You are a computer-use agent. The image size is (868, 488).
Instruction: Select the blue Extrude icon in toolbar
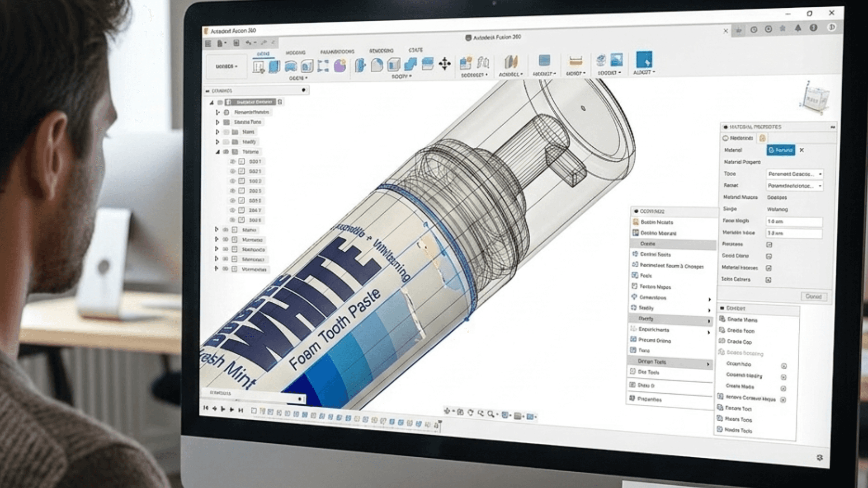[x=274, y=67]
